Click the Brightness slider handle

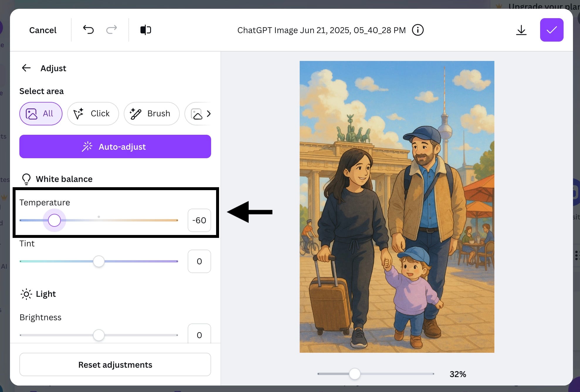[99, 335]
